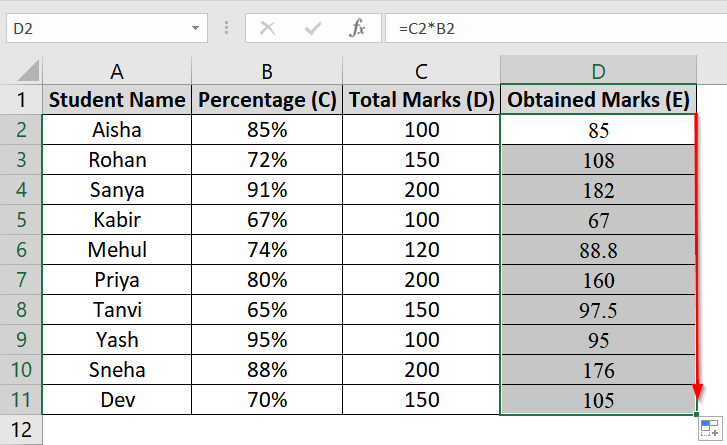
Task: Select obtained marks cell 105
Action: point(598,399)
